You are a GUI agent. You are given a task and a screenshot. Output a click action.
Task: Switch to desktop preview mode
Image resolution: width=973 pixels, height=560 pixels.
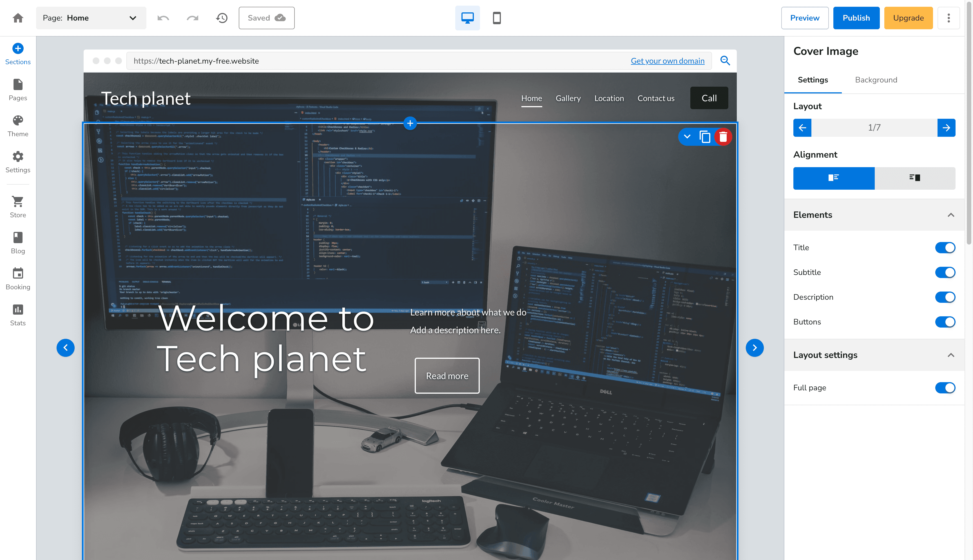[467, 18]
